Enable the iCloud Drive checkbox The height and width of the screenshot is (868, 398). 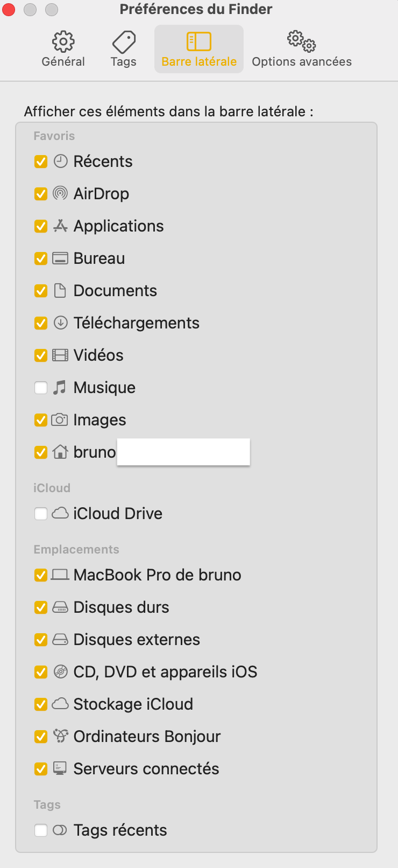click(x=41, y=514)
